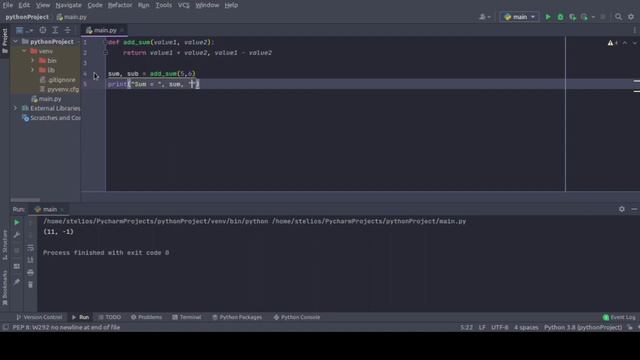The image size is (640, 360).
Task: Go to next highlighted problem arrow
Action: [x=635, y=43]
